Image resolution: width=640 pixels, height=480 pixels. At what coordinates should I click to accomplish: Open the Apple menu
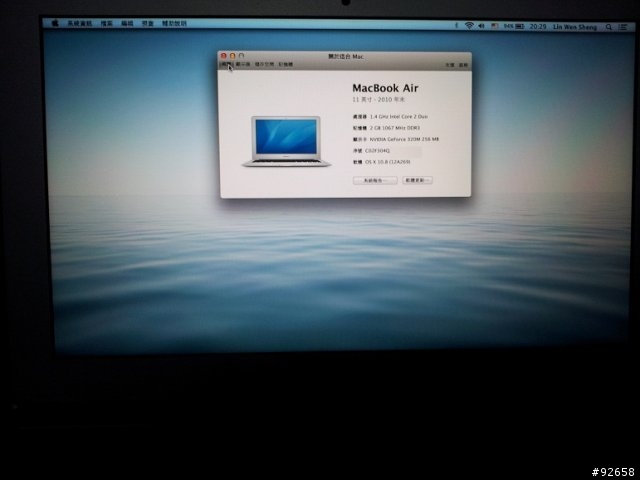pyautogui.click(x=55, y=23)
